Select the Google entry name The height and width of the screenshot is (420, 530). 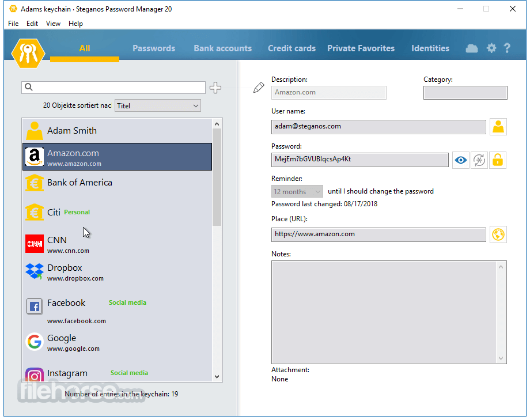pyautogui.click(x=62, y=338)
